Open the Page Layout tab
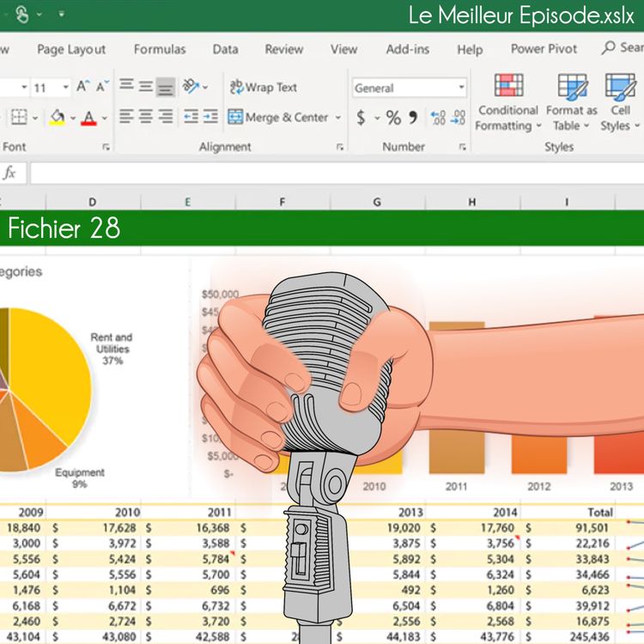 (x=71, y=49)
